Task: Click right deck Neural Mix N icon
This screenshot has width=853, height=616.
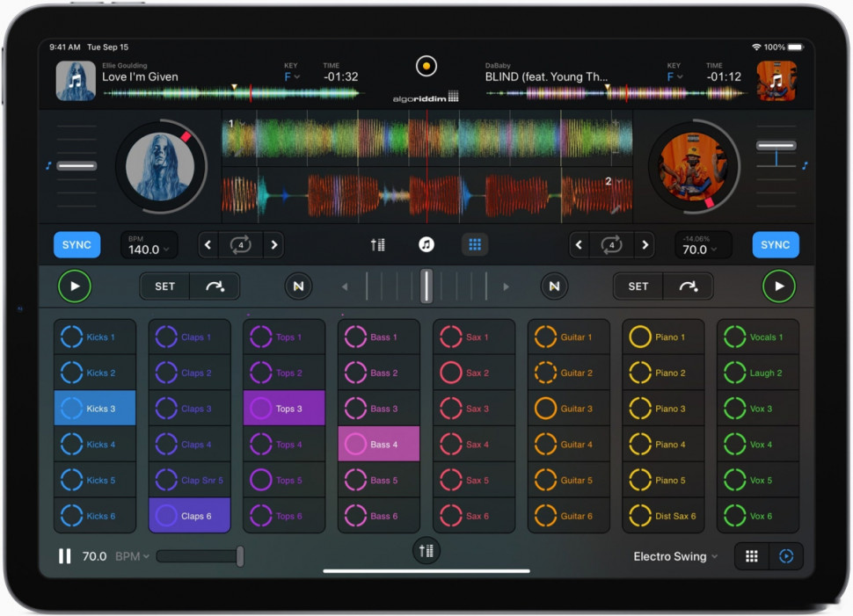Action: (554, 286)
